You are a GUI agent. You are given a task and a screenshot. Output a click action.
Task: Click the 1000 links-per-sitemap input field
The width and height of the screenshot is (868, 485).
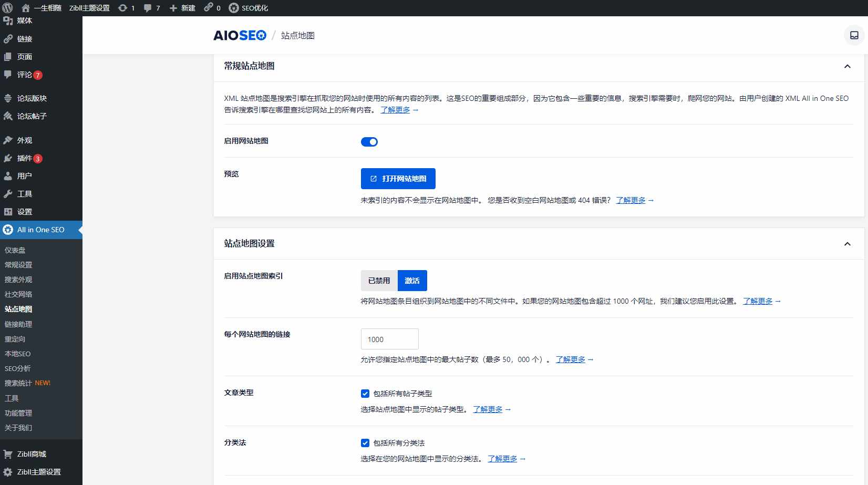(389, 339)
